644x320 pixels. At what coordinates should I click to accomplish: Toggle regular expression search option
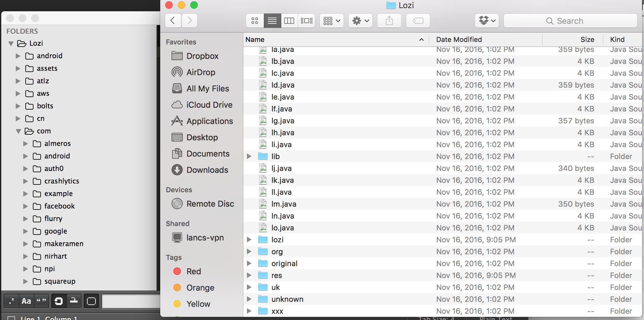[x=12, y=301]
